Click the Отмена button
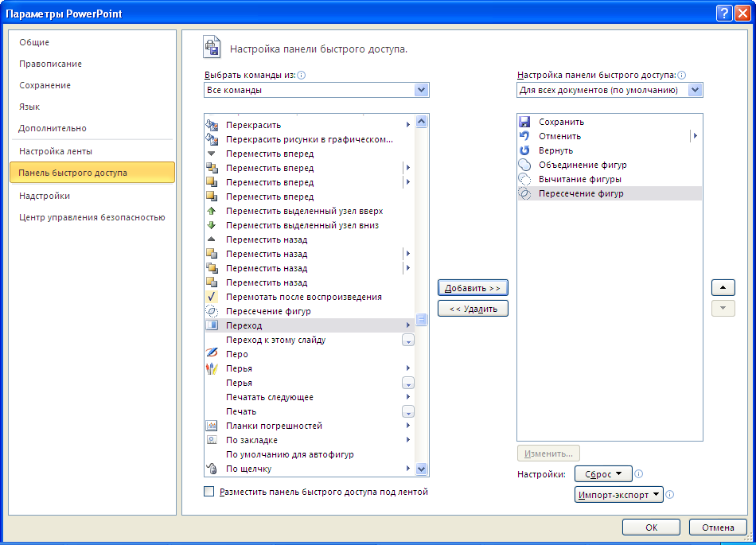This screenshot has width=756, height=545. coord(718,527)
